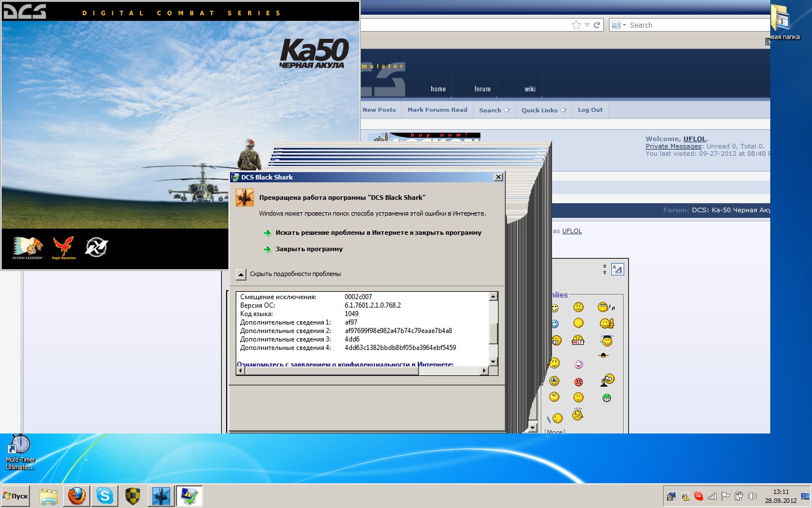Open Windows Explorer from the taskbar
The height and width of the screenshot is (508, 812).
click(48, 496)
